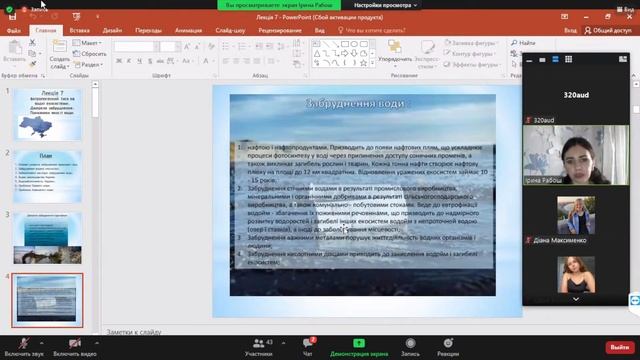Click Найти find button

tap(523, 43)
